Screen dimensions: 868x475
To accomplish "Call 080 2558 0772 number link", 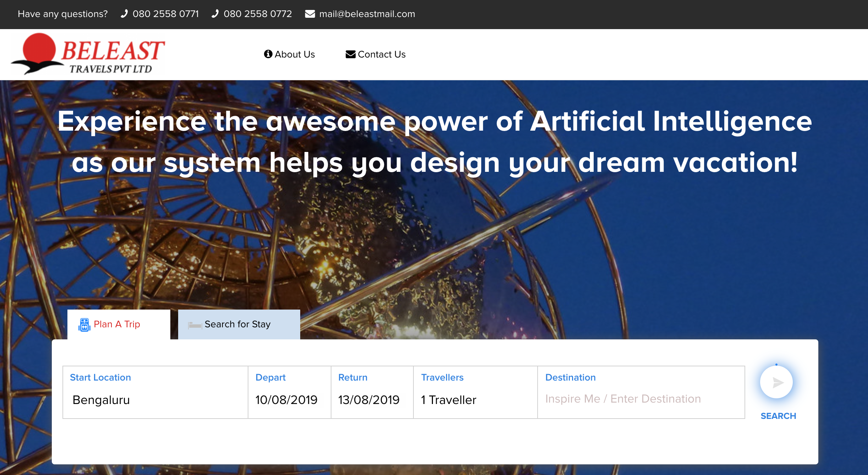I will point(258,14).
